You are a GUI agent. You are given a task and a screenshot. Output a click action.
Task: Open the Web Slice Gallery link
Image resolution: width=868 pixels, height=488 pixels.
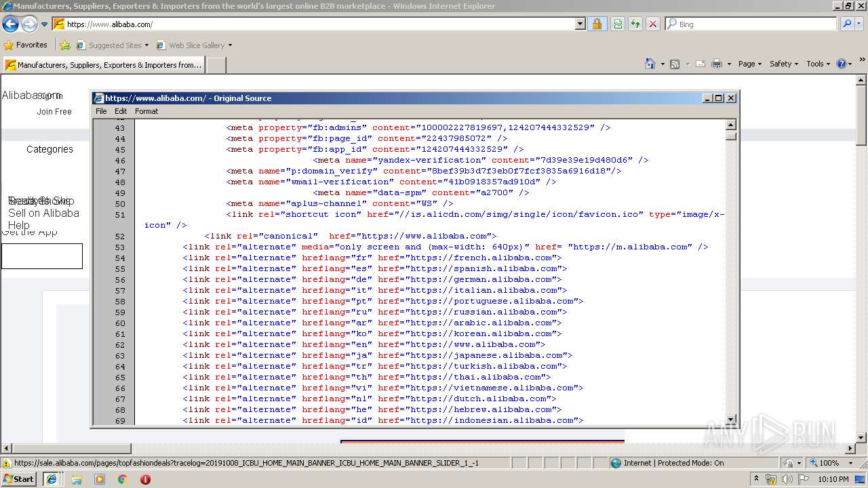pos(194,45)
